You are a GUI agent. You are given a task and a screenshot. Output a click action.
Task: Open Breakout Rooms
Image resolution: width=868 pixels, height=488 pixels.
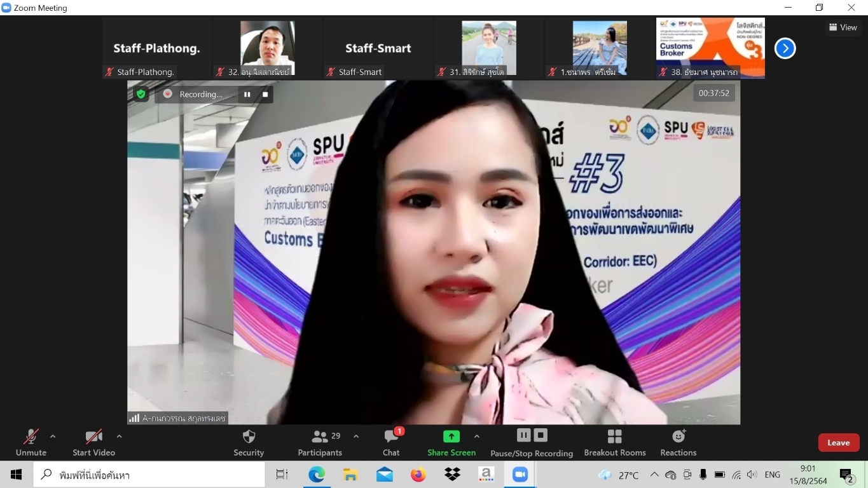coord(615,442)
